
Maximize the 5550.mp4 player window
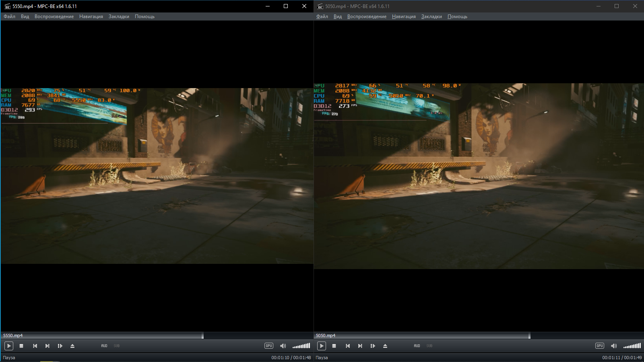[286, 6]
